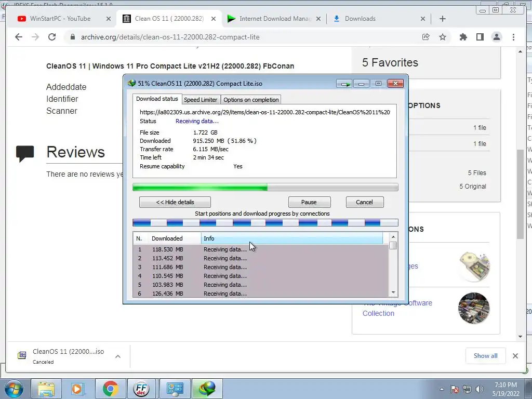The image size is (532, 399).
Task: Bookmark this page with the star icon
Action: pyautogui.click(x=443, y=37)
